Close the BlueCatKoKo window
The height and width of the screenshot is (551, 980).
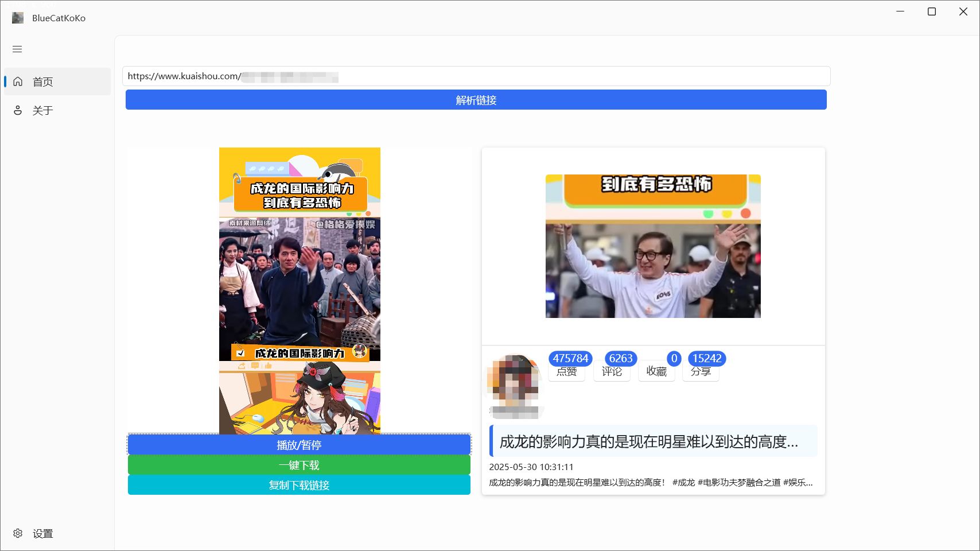pyautogui.click(x=963, y=11)
